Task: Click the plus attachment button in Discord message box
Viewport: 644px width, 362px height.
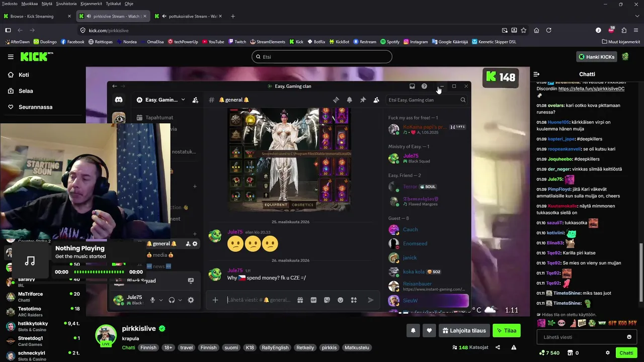Action: click(x=215, y=300)
